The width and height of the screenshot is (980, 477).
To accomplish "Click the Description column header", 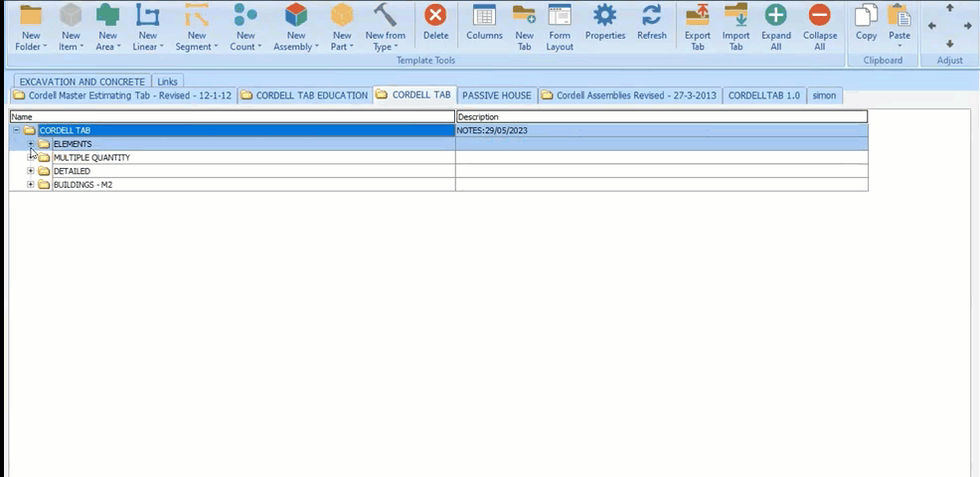I will point(662,117).
